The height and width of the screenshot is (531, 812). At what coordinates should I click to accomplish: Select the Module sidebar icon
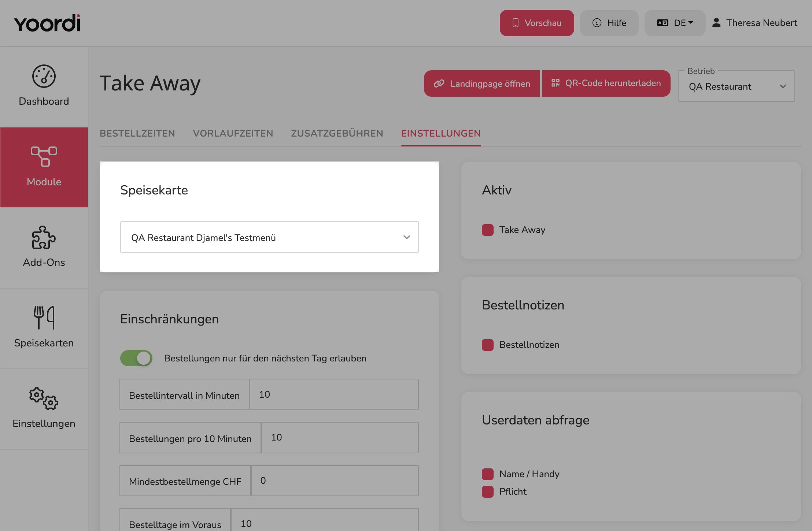pyautogui.click(x=44, y=157)
